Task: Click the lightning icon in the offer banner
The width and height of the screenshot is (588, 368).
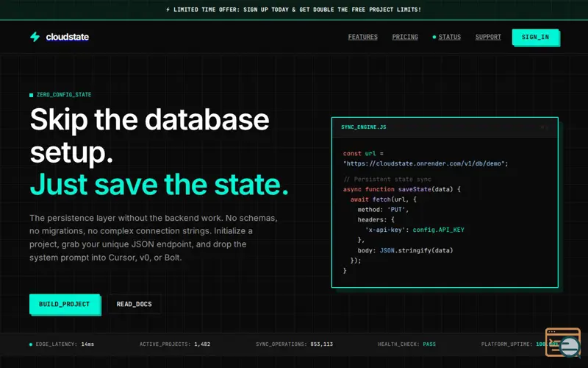Action: pos(168,10)
